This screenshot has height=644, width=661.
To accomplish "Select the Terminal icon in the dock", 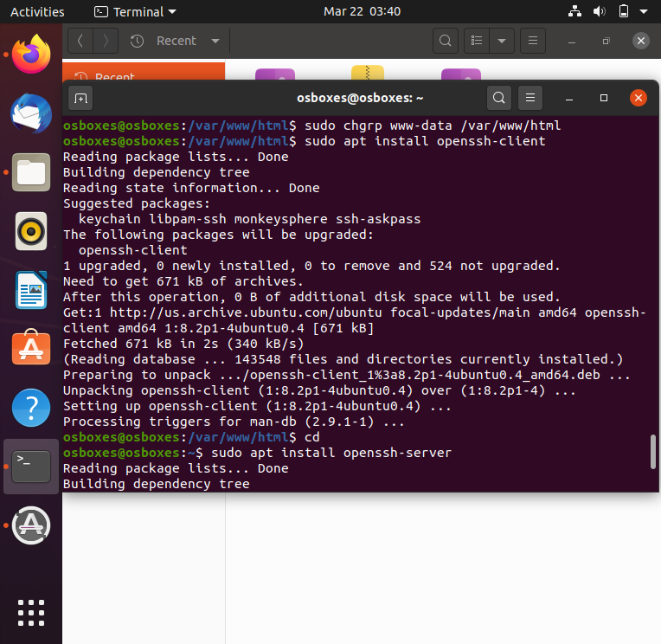I will [31, 466].
